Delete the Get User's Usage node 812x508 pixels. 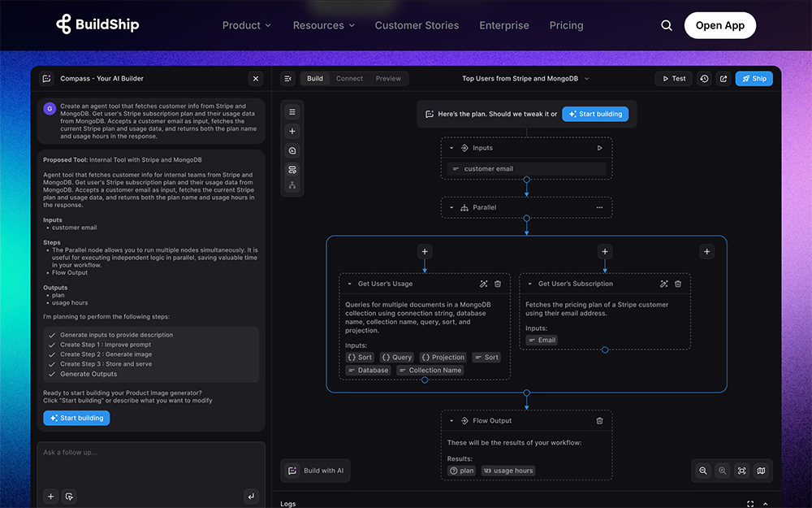498,284
